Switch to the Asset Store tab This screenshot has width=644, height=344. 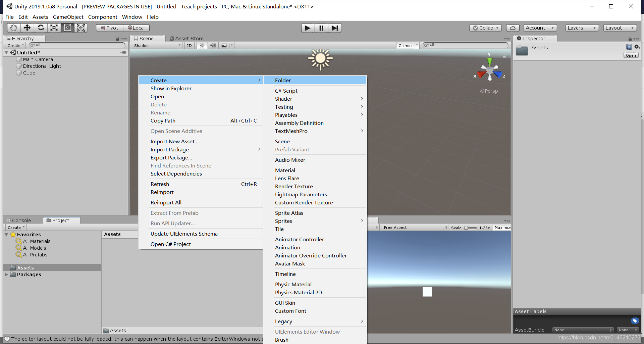(x=186, y=39)
